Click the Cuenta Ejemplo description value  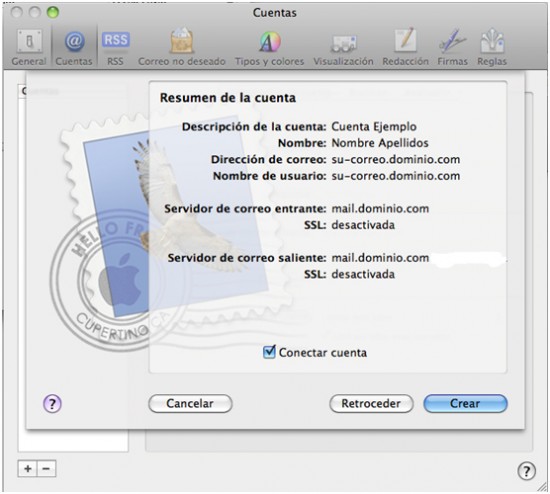pyautogui.click(x=374, y=127)
